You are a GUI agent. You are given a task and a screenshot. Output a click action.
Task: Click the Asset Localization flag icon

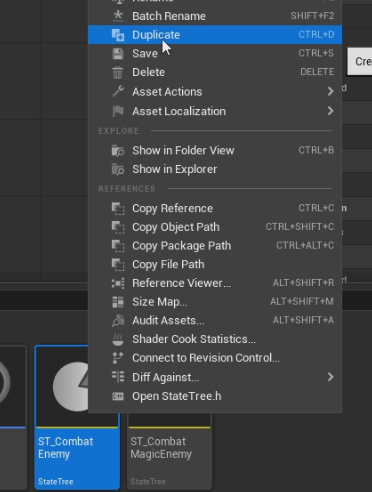pos(118,111)
